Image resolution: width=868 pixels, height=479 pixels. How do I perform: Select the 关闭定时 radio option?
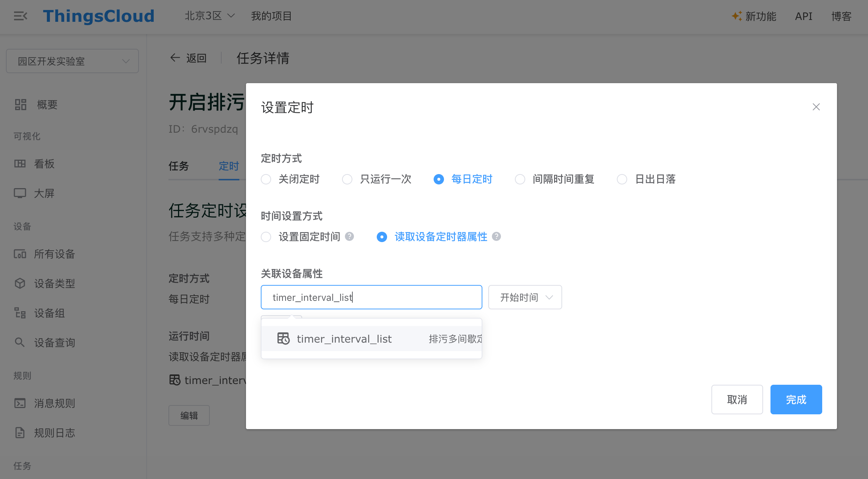[x=266, y=179]
